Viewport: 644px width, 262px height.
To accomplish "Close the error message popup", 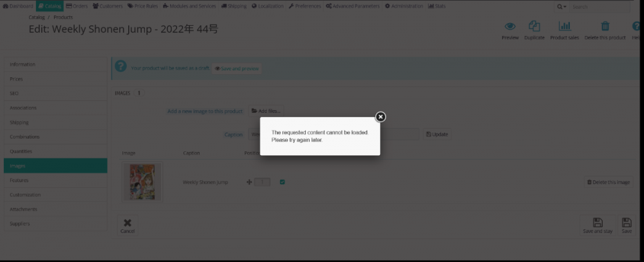I will [x=381, y=117].
